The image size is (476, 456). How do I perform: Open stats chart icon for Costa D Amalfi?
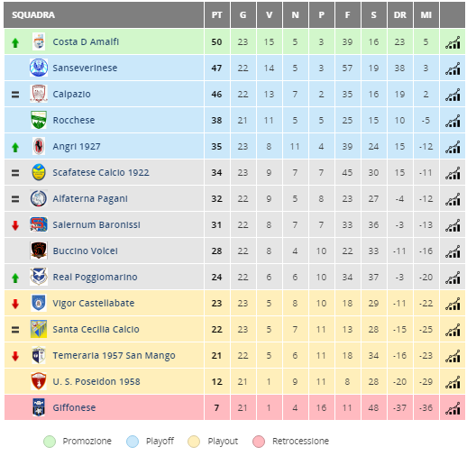pos(453,42)
